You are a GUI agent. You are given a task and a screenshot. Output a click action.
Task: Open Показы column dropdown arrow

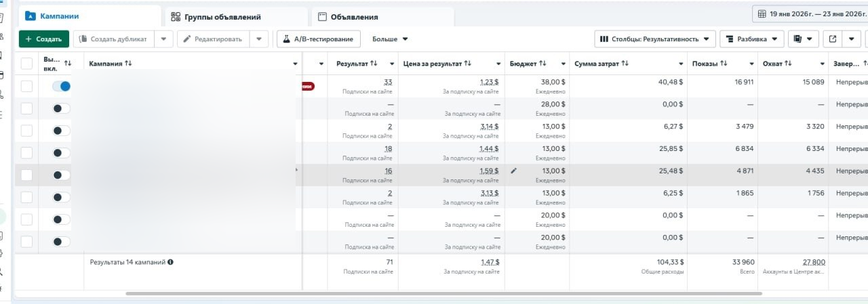751,64
